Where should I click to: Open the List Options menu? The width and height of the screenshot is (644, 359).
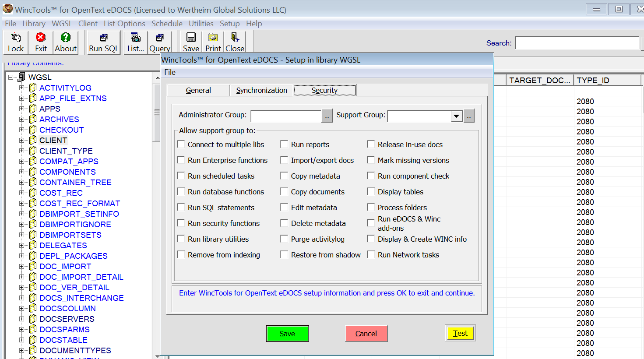124,24
